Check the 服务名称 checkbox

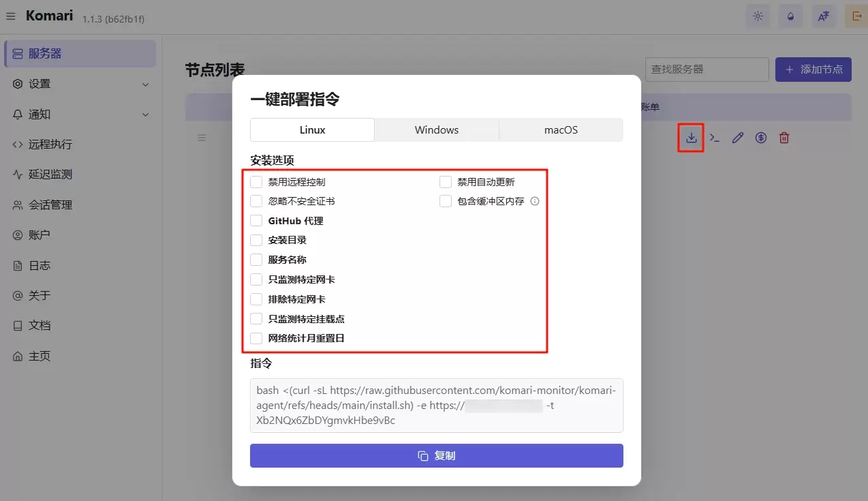(x=256, y=260)
